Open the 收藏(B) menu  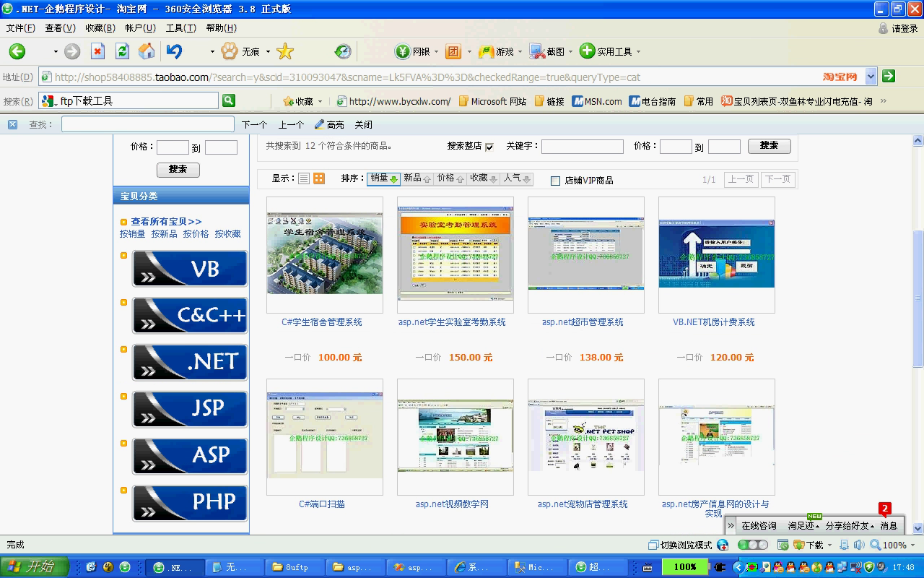pyautogui.click(x=100, y=28)
